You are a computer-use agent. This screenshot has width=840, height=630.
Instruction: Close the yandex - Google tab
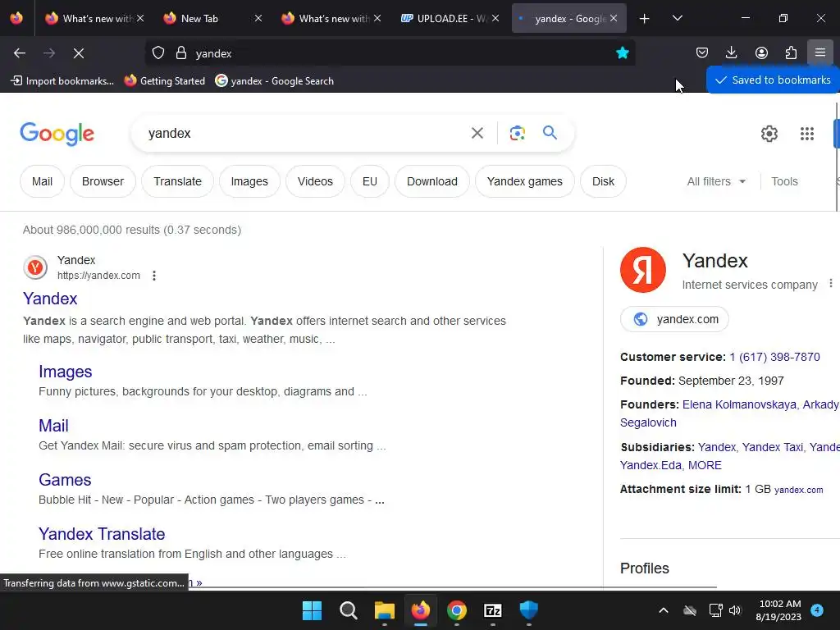click(614, 18)
